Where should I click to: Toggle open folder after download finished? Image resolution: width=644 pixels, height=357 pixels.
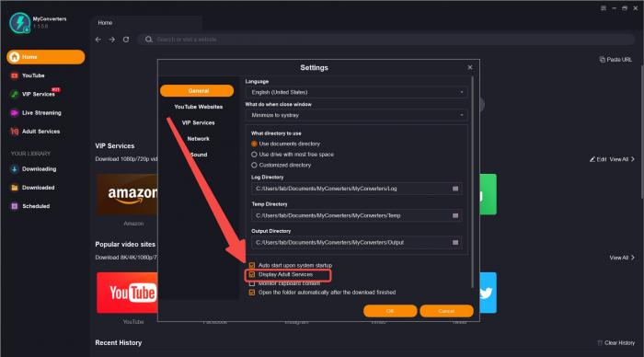tap(252, 293)
